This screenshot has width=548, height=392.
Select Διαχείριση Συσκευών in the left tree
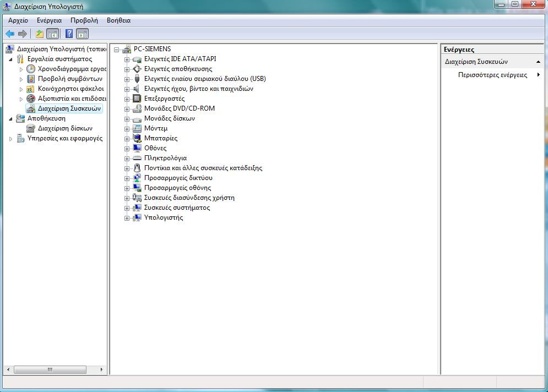(x=69, y=108)
